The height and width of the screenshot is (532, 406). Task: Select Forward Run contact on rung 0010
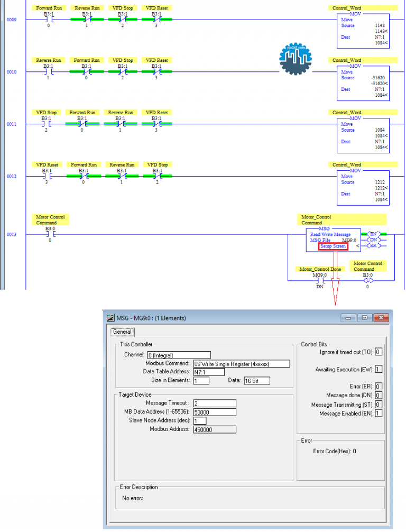(x=87, y=72)
